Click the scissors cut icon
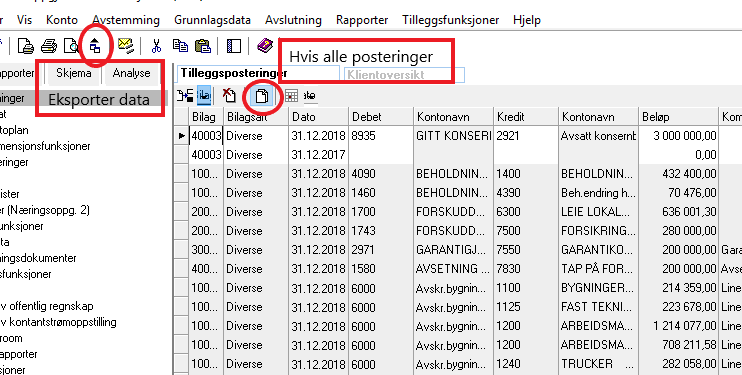This screenshot has height=375, width=742. point(156,46)
